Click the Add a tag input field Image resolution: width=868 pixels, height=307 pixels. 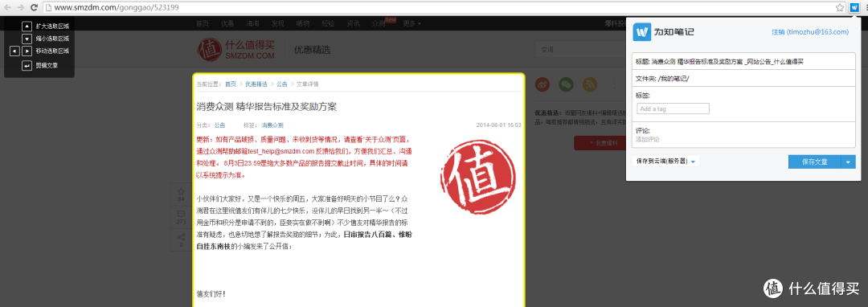(673, 108)
